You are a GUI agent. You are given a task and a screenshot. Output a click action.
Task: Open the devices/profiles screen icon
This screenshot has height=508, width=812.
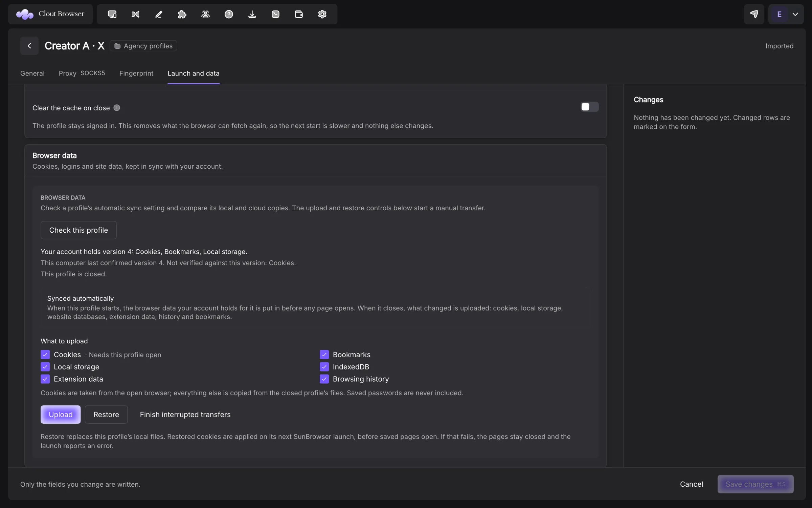(x=112, y=14)
